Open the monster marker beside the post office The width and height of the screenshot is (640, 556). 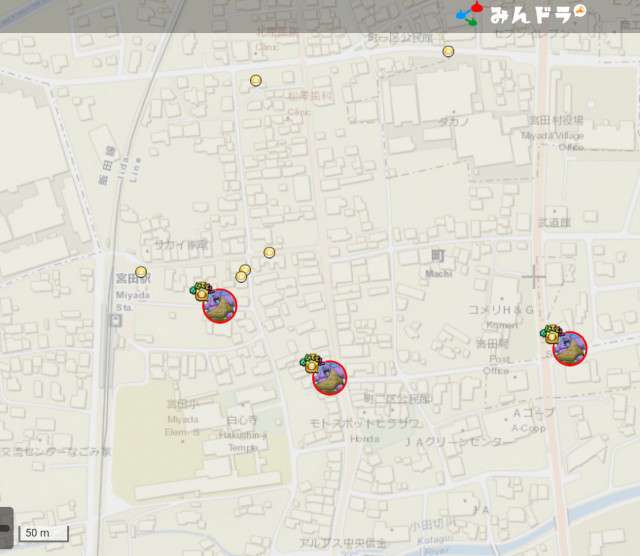(x=569, y=348)
